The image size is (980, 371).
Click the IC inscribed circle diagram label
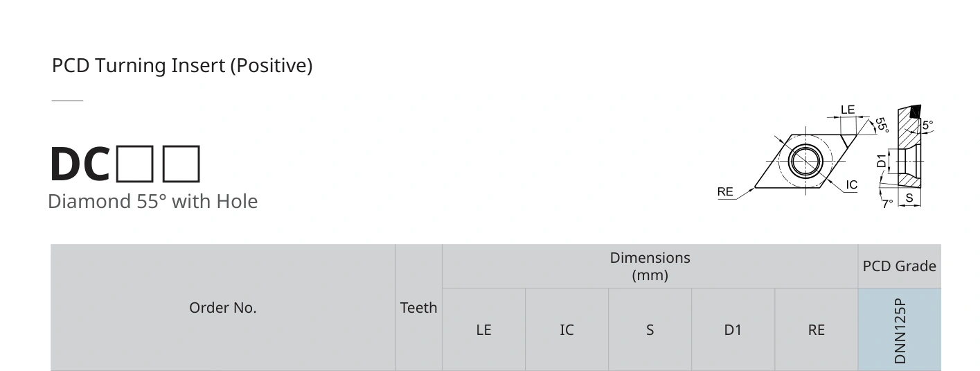click(851, 184)
